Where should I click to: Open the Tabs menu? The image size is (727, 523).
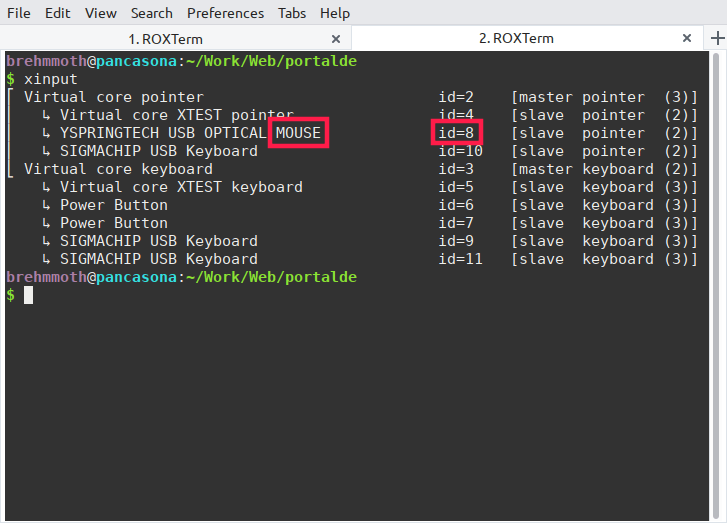[292, 13]
